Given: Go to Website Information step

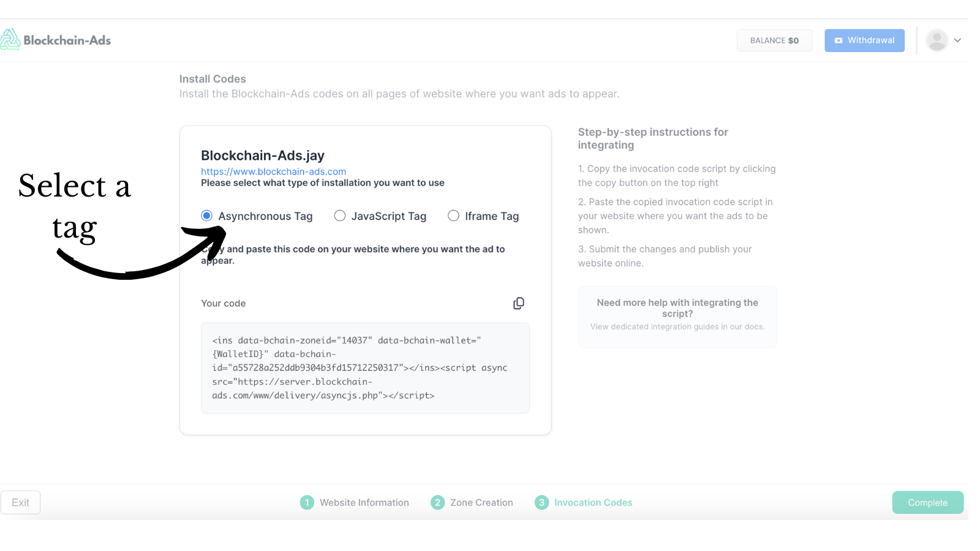Looking at the screenshot, I should click(x=355, y=503).
